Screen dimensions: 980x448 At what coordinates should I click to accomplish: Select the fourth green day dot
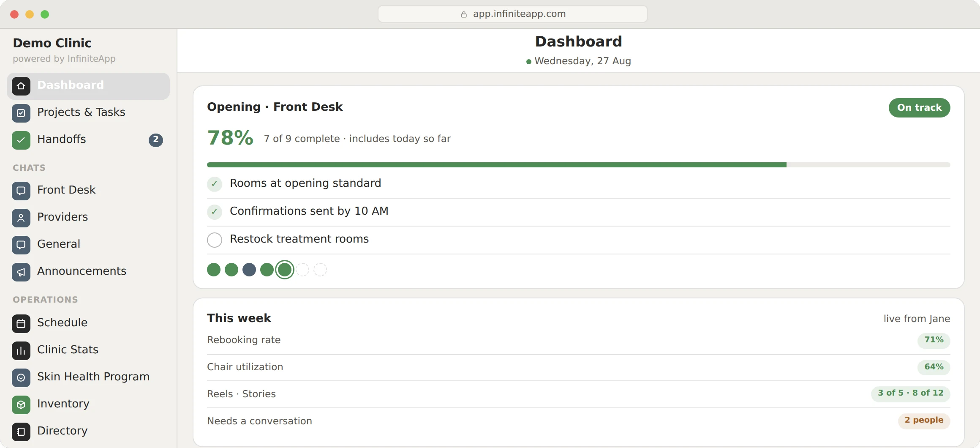[267, 270]
